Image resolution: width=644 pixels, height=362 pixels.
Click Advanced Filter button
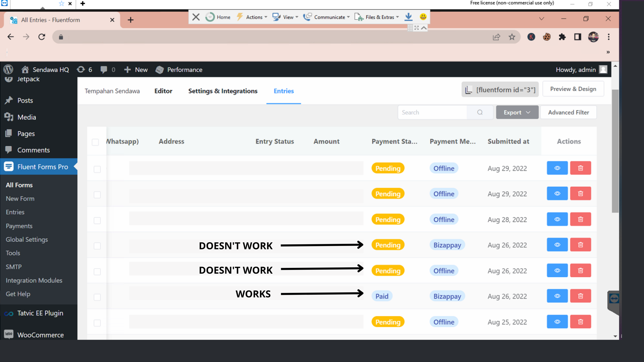[568, 112]
